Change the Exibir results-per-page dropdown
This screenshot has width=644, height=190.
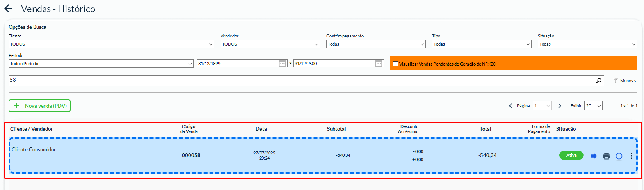593,106
